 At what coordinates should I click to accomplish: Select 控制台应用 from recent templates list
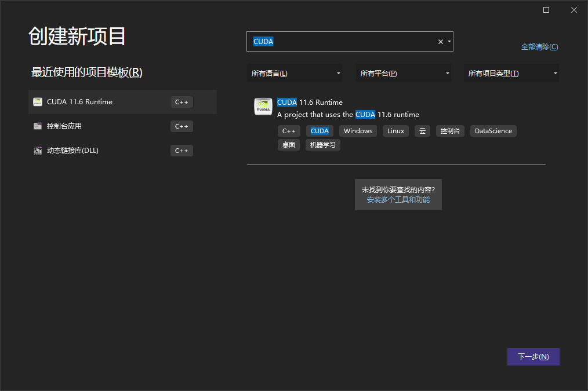(x=64, y=126)
